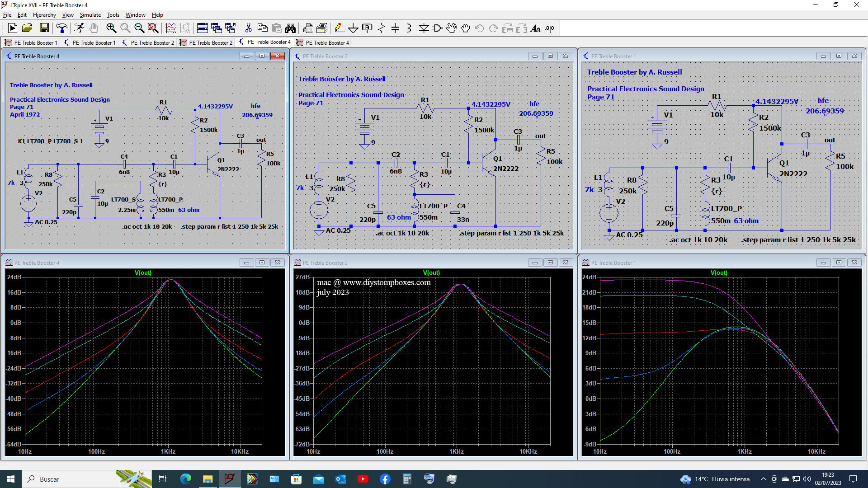Select the Inductor placement tool

point(408,28)
